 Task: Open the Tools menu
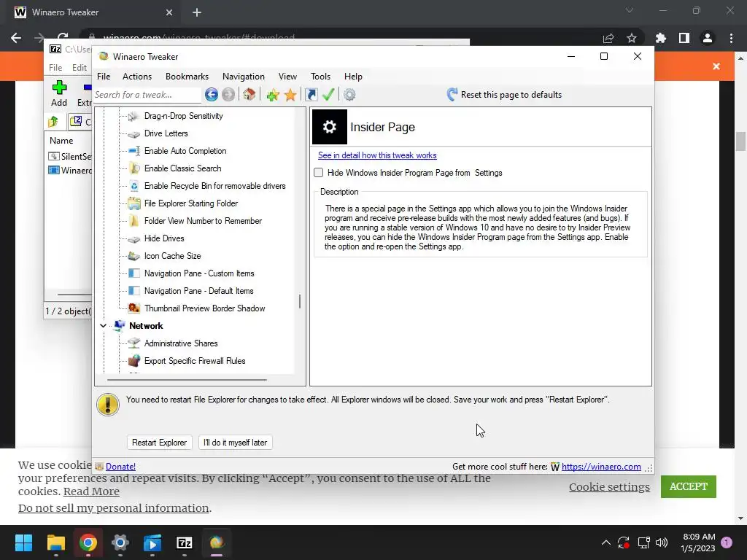point(320,76)
